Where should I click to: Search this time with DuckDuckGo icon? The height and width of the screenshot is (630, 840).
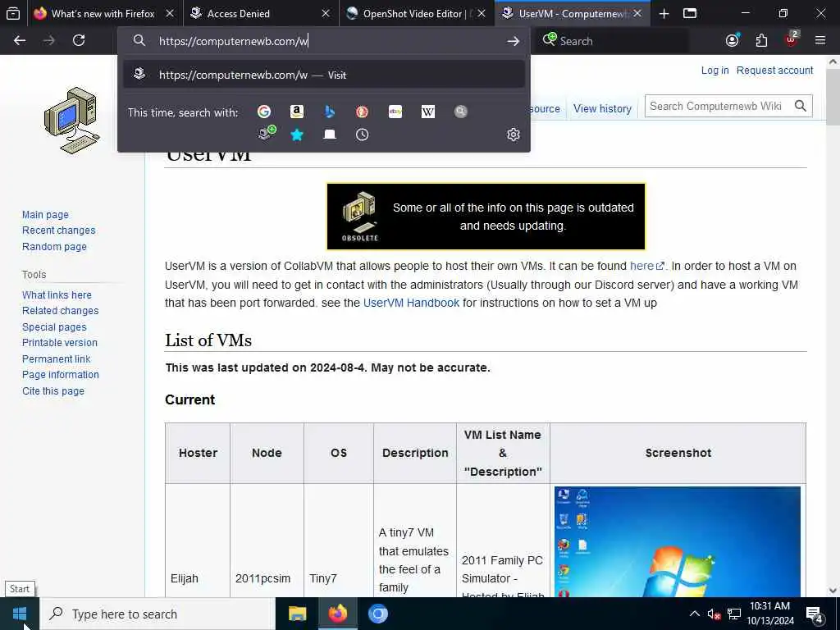click(x=362, y=112)
